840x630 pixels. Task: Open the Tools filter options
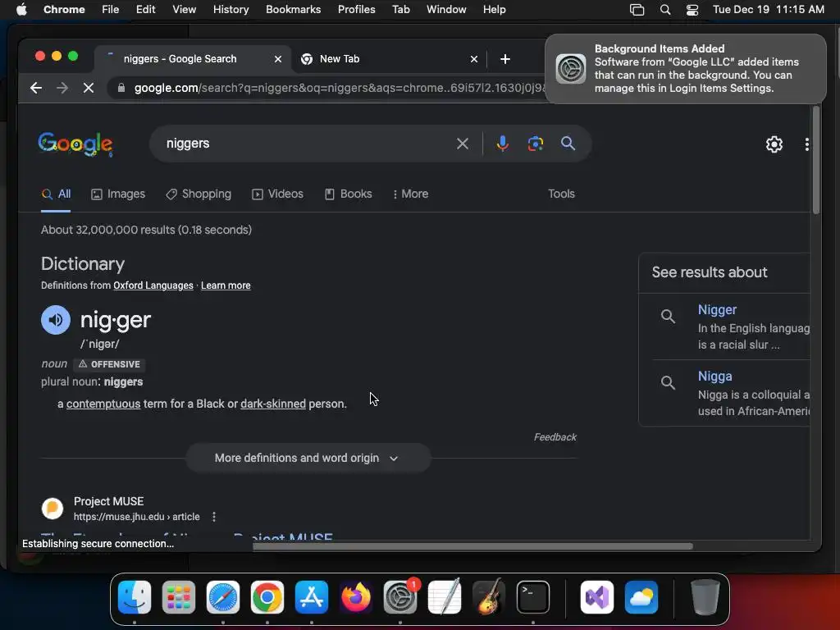click(561, 194)
